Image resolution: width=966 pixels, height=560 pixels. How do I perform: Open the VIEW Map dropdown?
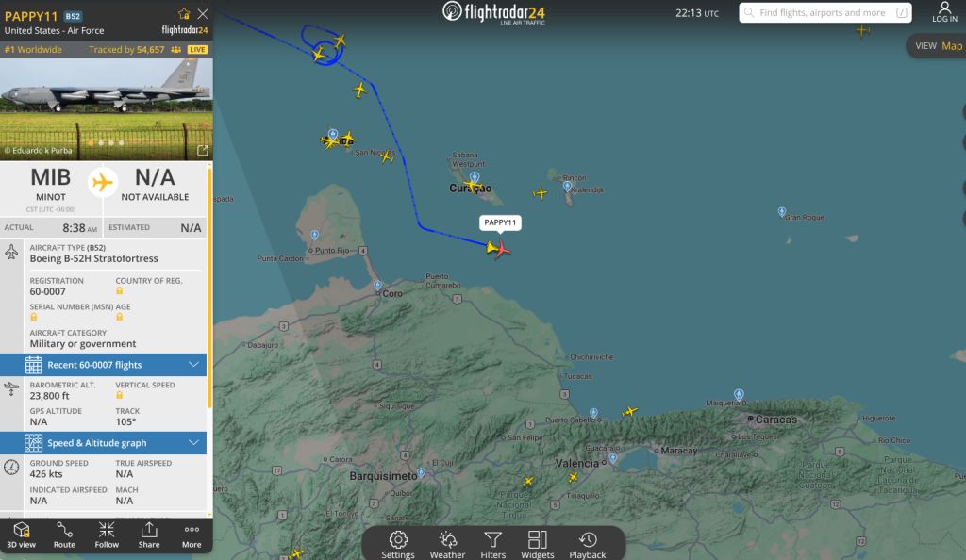coord(938,45)
